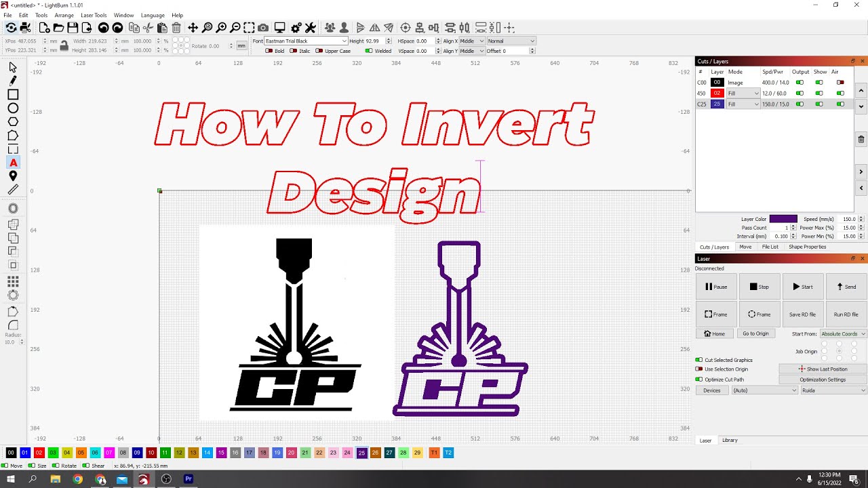Open the Start From dropdown
The image size is (868, 488).
point(844,333)
